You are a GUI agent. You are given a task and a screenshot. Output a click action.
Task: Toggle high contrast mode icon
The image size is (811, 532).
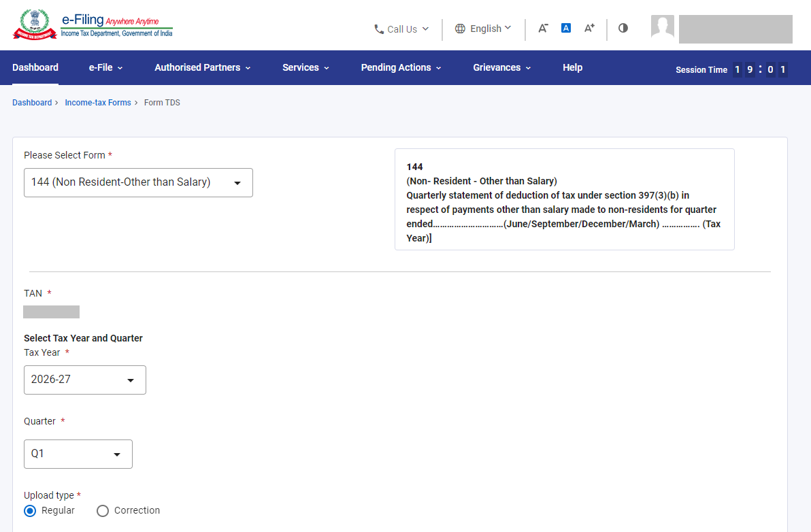(623, 28)
